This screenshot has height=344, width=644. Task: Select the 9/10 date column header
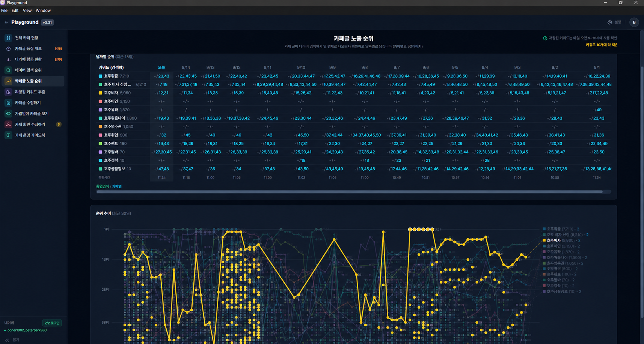pos(301,68)
